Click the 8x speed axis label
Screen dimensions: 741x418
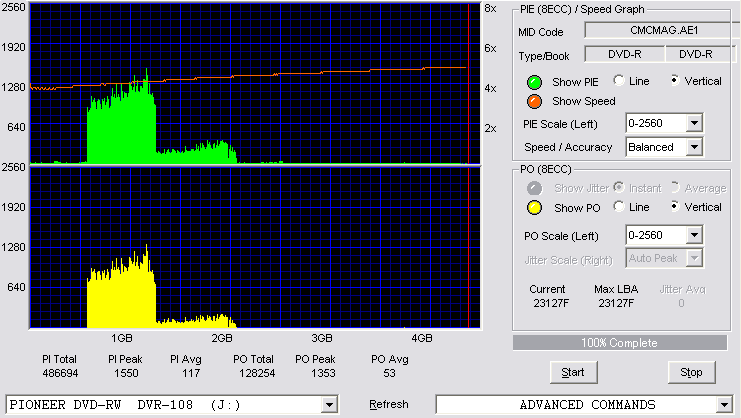point(491,9)
